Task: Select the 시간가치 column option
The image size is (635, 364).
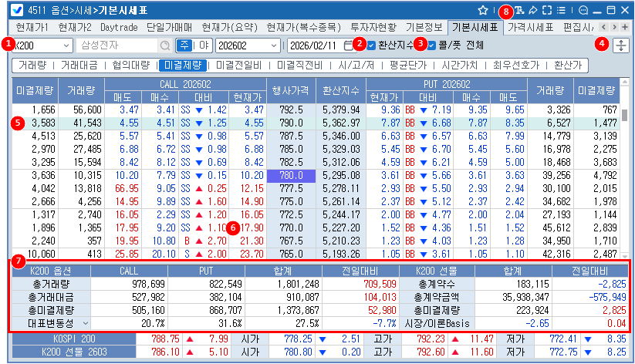Action: [496, 65]
